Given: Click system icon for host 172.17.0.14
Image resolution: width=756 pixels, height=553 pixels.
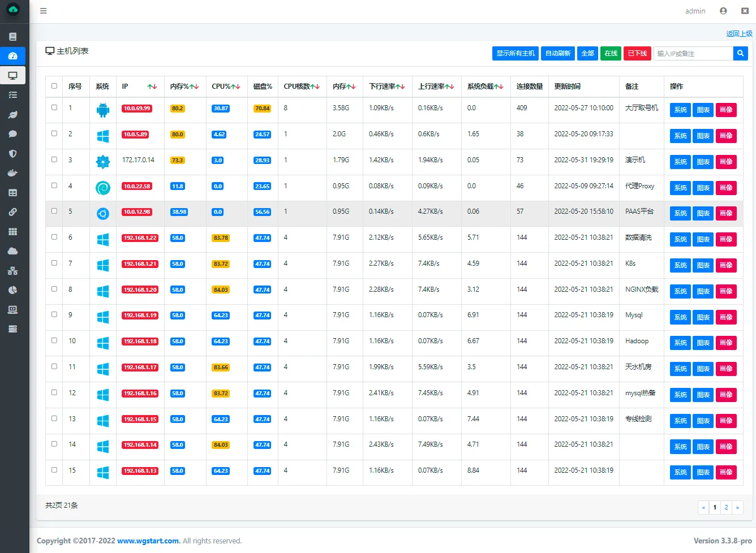Looking at the screenshot, I should point(103,162).
